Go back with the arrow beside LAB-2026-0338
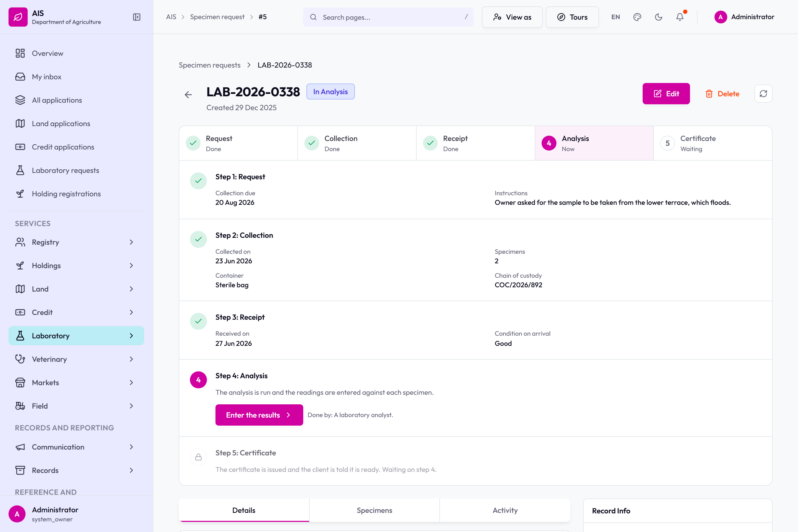This screenshot has height=532, width=798. coord(188,95)
